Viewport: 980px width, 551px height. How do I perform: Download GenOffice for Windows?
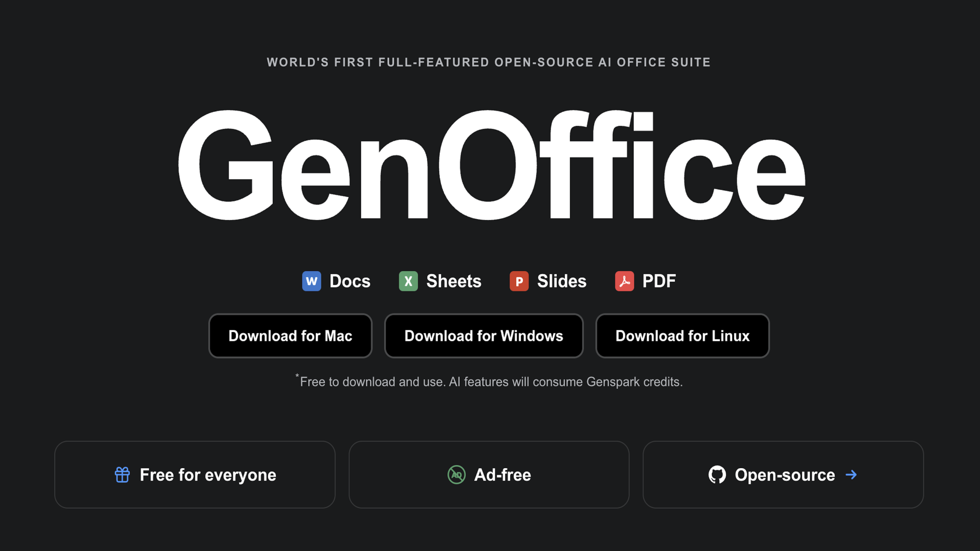[483, 336]
